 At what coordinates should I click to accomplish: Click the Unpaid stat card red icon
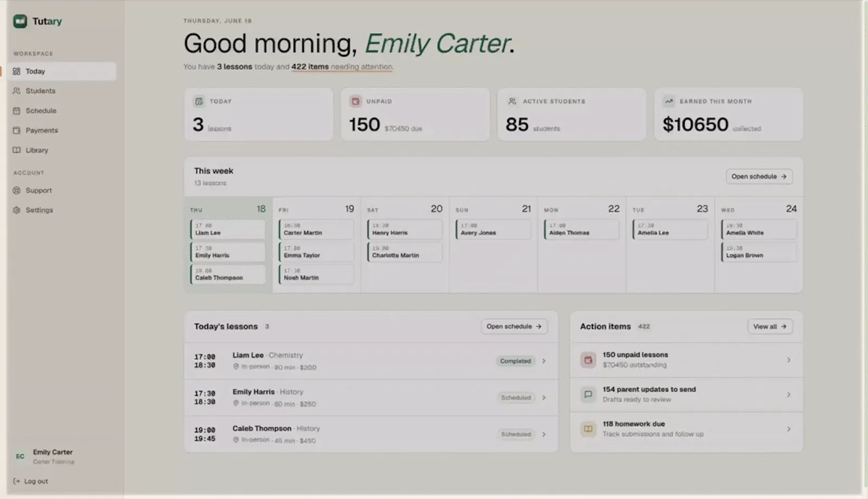point(356,102)
